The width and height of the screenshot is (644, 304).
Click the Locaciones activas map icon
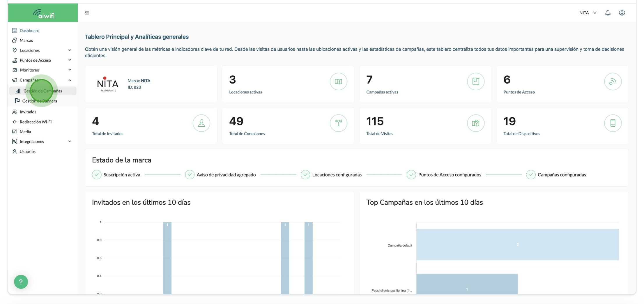338,82
